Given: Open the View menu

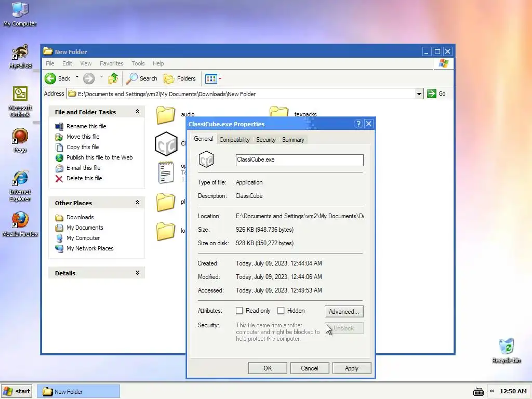Looking at the screenshot, I should pyautogui.click(x=86, y=63).
